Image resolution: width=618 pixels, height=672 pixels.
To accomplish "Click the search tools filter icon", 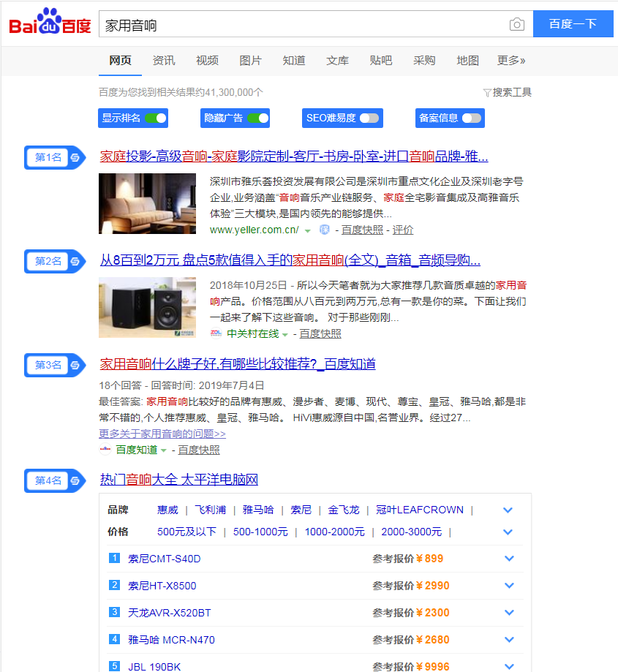I will [487, 93].
